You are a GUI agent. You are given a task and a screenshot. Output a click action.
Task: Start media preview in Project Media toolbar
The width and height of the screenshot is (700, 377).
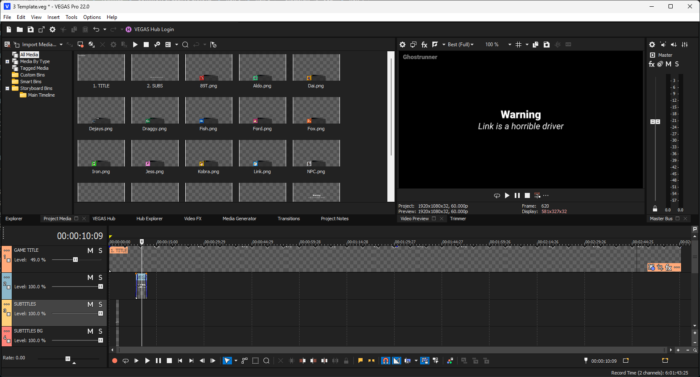(135, 45)
